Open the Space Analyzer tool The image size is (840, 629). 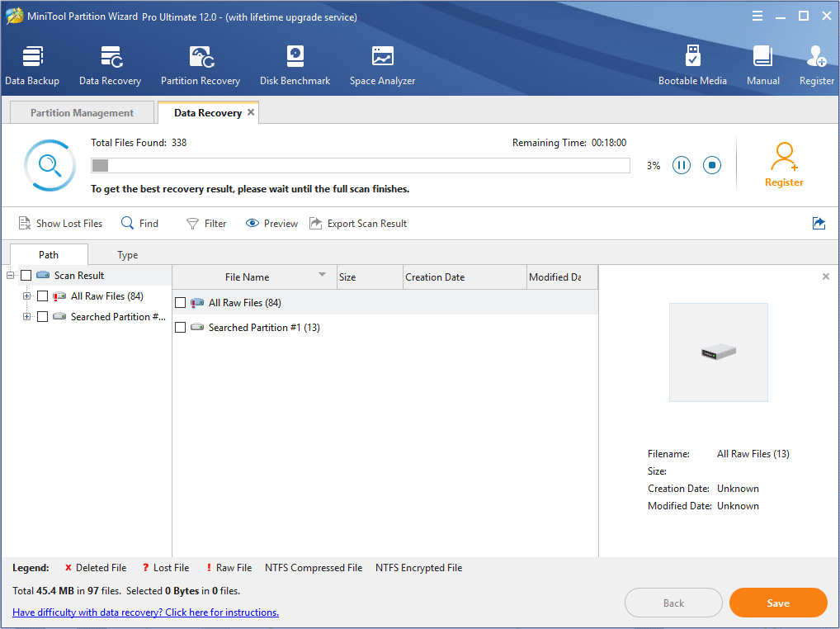point(382,65)
